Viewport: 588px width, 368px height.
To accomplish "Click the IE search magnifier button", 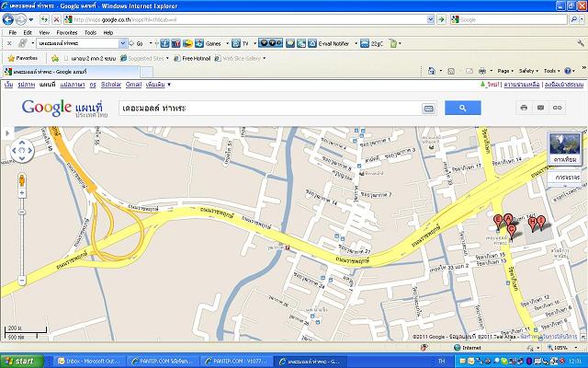I will (x=573, y=19).
